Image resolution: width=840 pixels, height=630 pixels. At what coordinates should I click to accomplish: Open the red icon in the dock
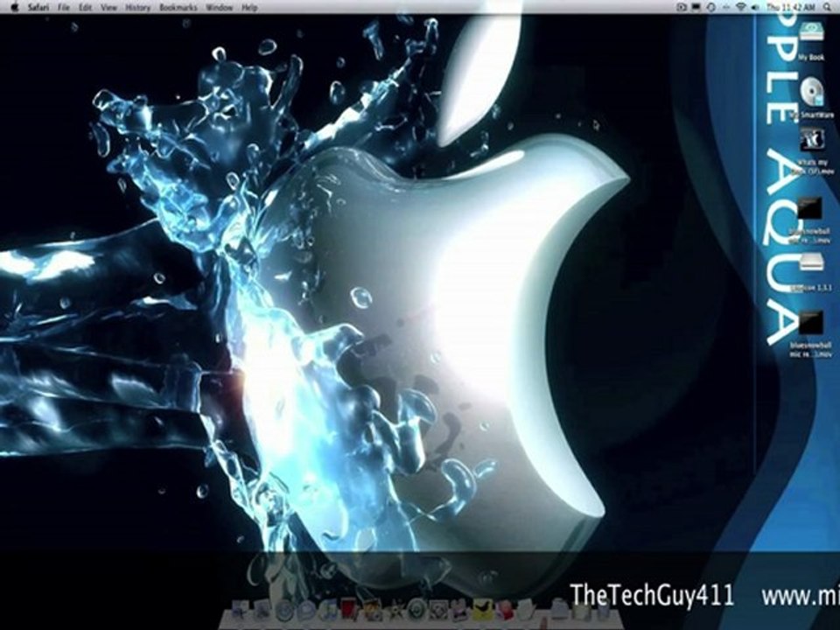(348, 608)
